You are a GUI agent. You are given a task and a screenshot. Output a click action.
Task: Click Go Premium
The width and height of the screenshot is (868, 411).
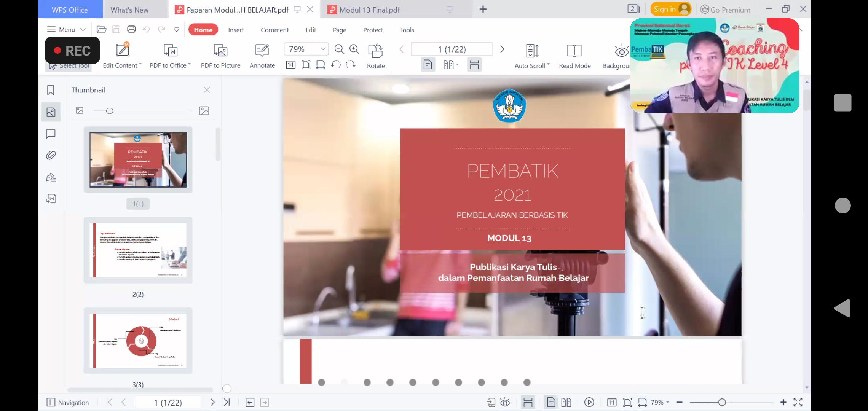(726, 10)
